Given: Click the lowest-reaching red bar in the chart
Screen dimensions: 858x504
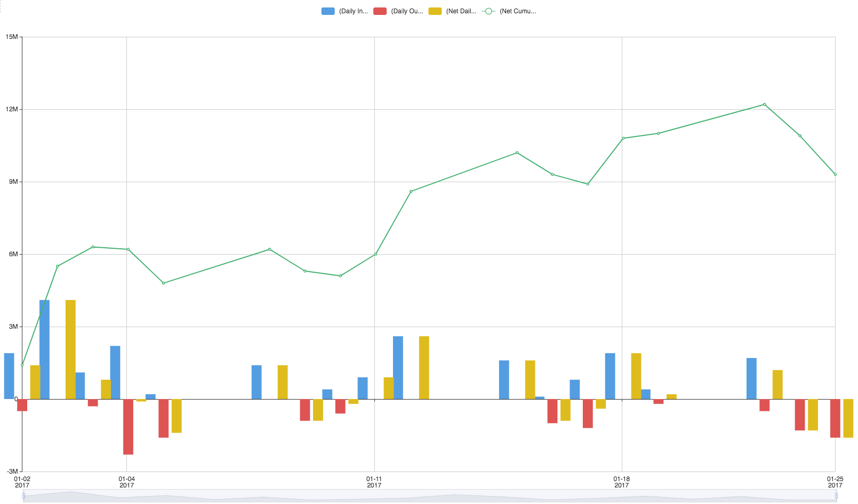Looking at the screenshot, I should click(128, 427).
